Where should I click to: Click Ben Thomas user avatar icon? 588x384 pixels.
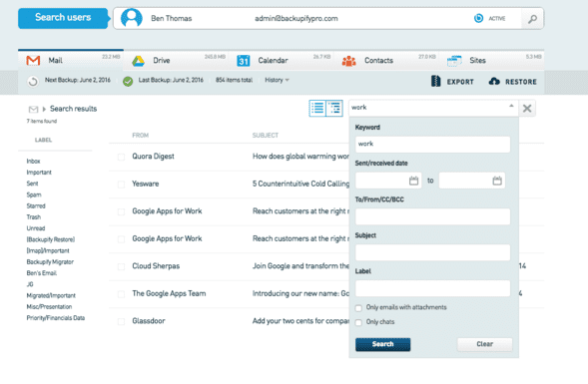[131, 18]
